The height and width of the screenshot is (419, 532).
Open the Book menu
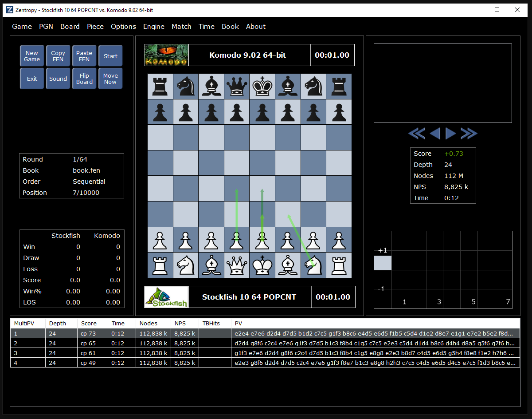231,27
